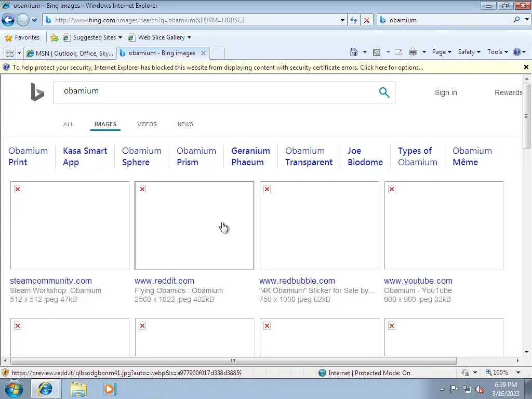
Task: Select the Obamium Print suggestion
Action: [x=28, y=156]
